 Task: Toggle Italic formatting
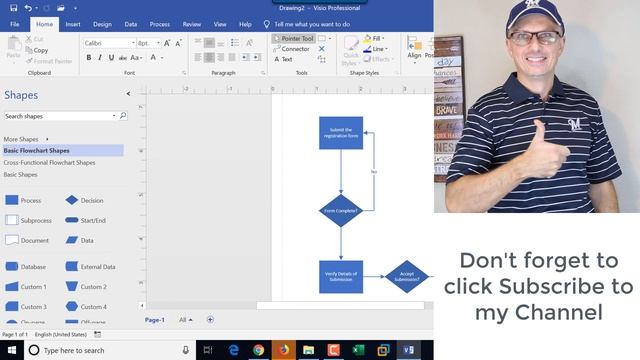(x=100, y=58)
